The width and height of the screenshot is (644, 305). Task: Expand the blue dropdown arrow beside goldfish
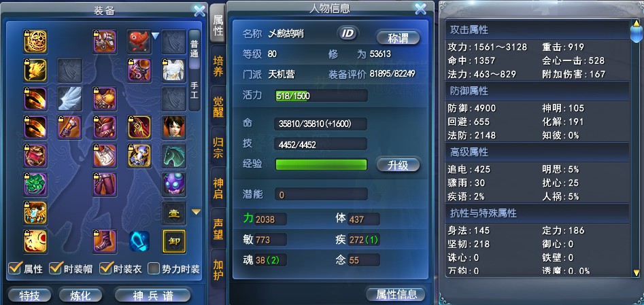[x=155, y=37]
